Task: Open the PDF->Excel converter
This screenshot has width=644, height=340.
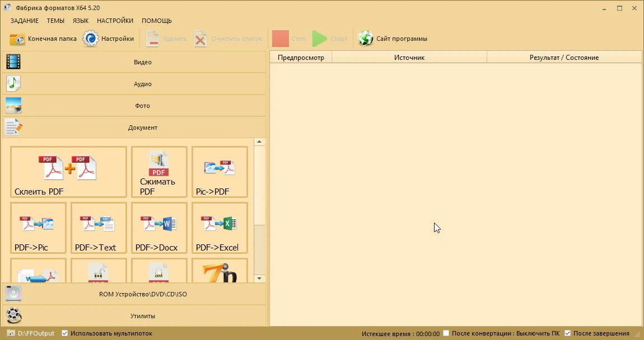Action: (220, 228)
